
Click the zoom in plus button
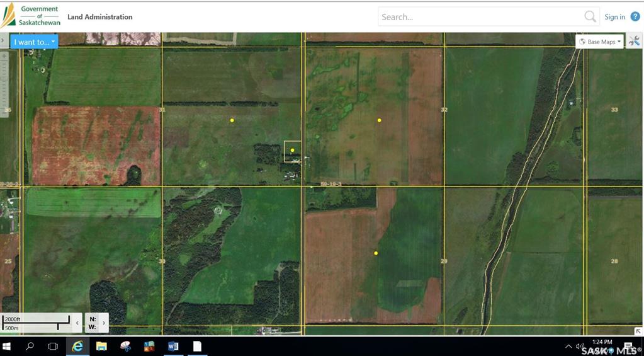click(4, 56)
